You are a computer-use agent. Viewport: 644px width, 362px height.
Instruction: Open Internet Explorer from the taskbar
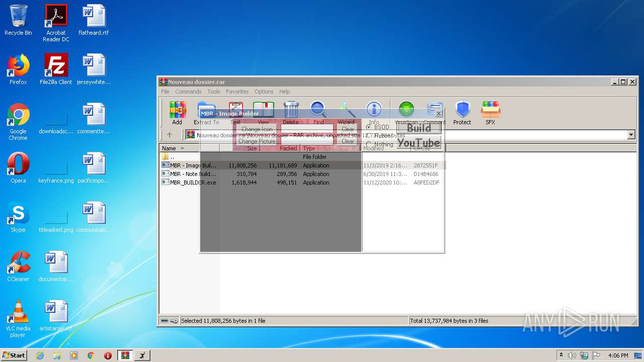(40, 355)
